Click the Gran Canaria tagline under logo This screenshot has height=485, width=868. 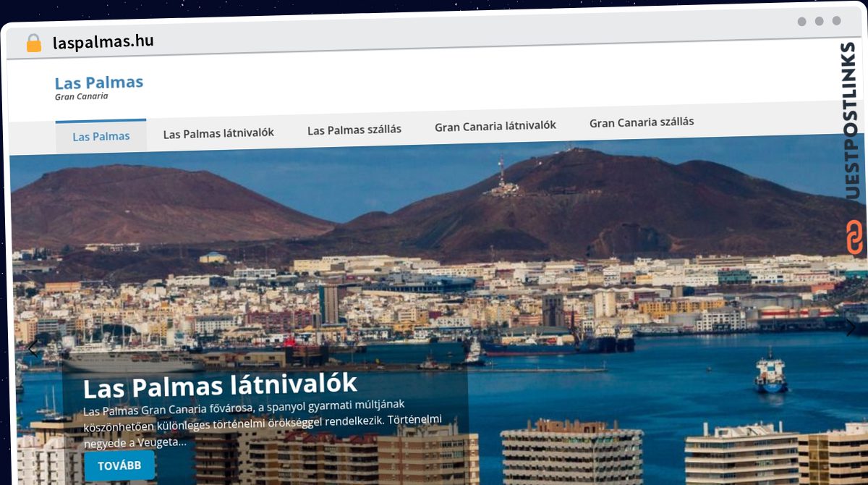coord(82,96)
